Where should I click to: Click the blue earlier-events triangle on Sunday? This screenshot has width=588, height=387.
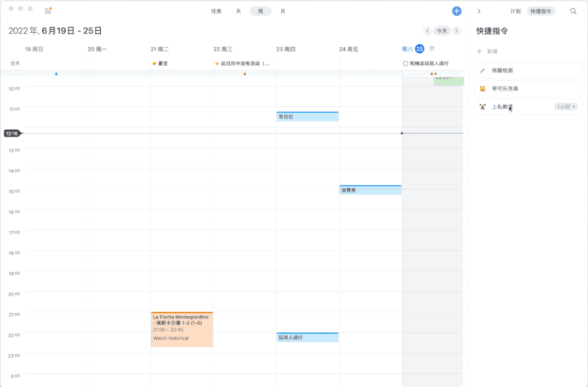pyautogui.click(x=56, y=74)
